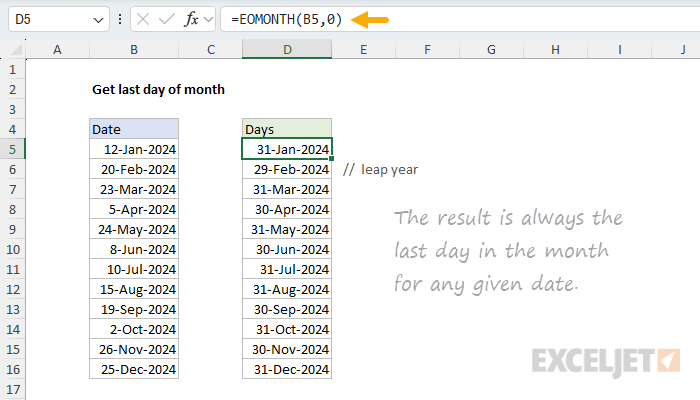Click the 'Days' header cell
The height and width of the screenshot is (400, 700).
tap(287, 129)
